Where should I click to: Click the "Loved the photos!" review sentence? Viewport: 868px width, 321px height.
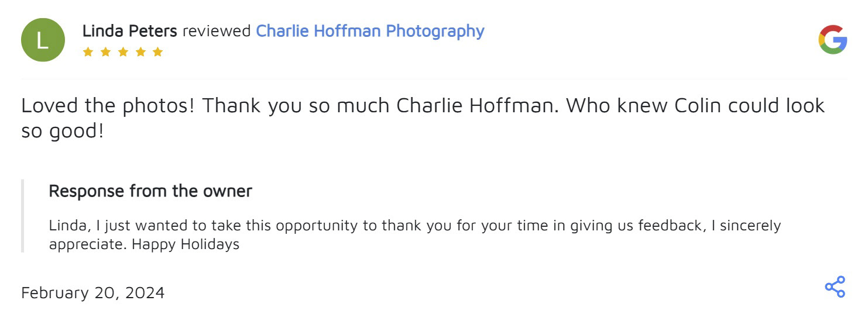pyautogui.click(x=108, y=106)
